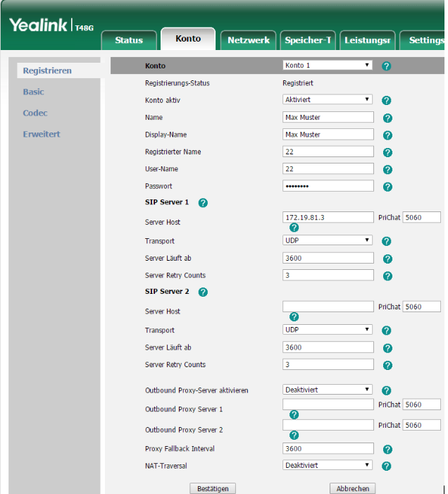Click SIP Server 1 Server Host field
Viewport: 448px width, 494px height.
point(328,217)
